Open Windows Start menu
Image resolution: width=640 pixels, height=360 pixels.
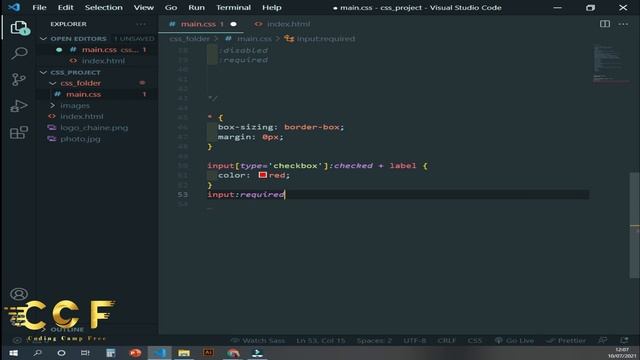pyautogui.click(x=13, y=353)
